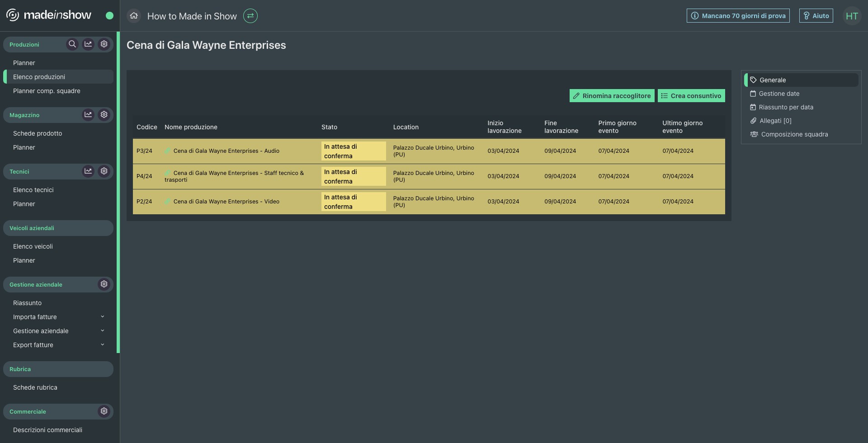Click the code cell P4/24
Viewport: 868px width, 443px height.
point(144,176)
